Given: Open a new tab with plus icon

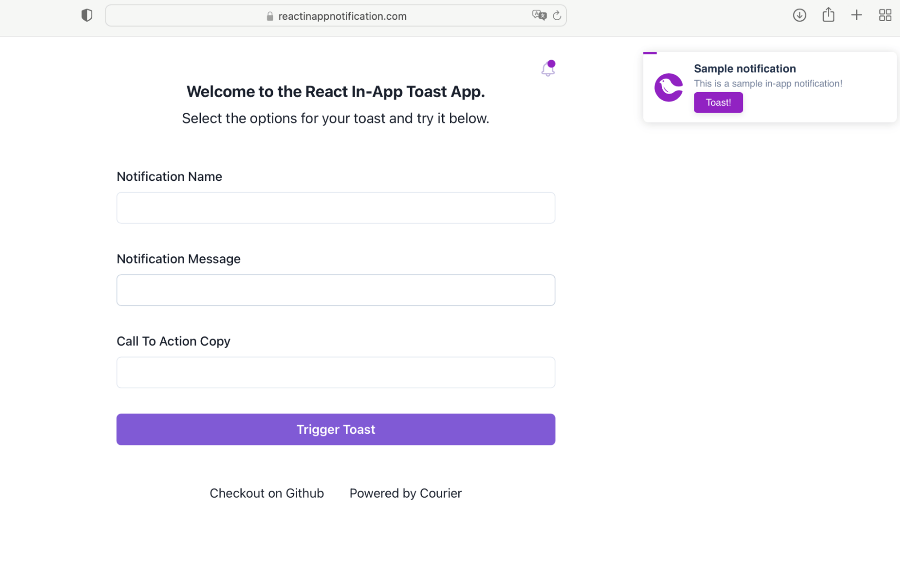Looking at the screenshot, I should [856, 15].
